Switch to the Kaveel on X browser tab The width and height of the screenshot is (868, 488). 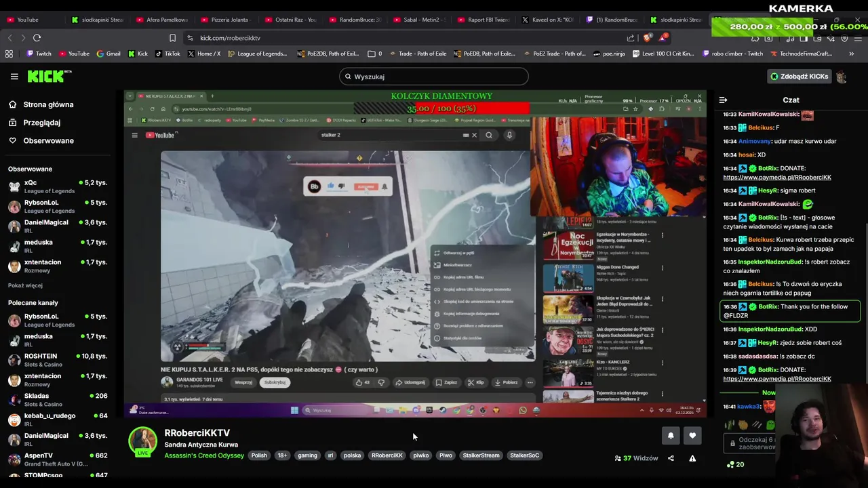[x=547, y=20]
